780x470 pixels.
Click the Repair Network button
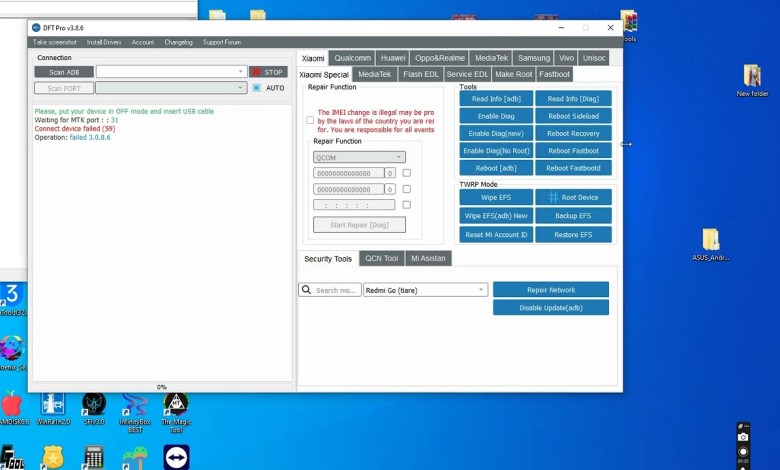[x=551, y=290]
